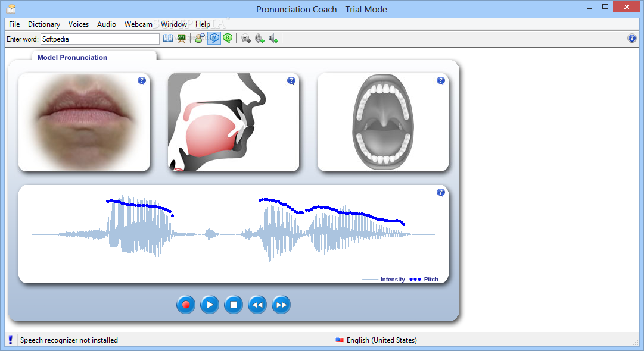Minimize the Pronunciation Coach window
Viewport: 644px width, 351px height.
point(589,7)
